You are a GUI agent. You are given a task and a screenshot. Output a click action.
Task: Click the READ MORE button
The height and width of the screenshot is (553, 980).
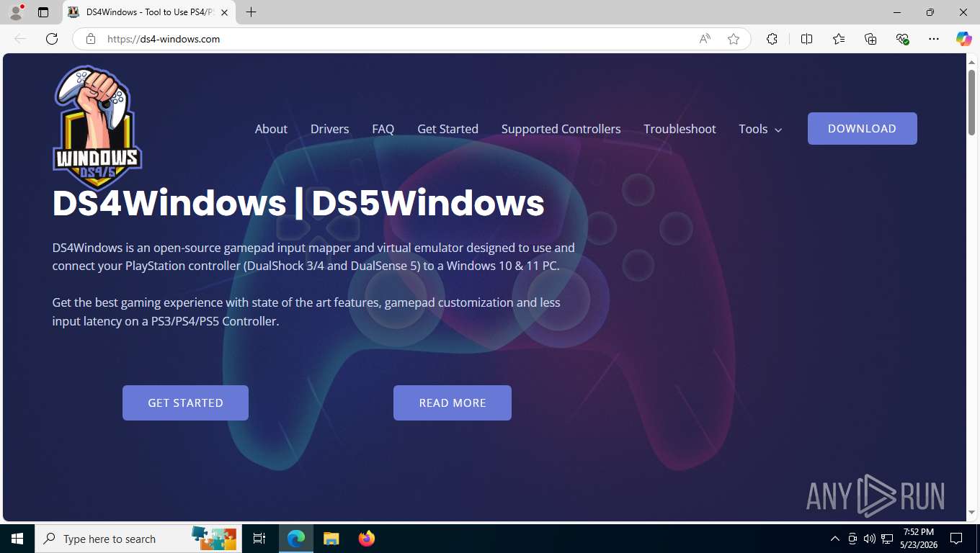coord(453,403)
